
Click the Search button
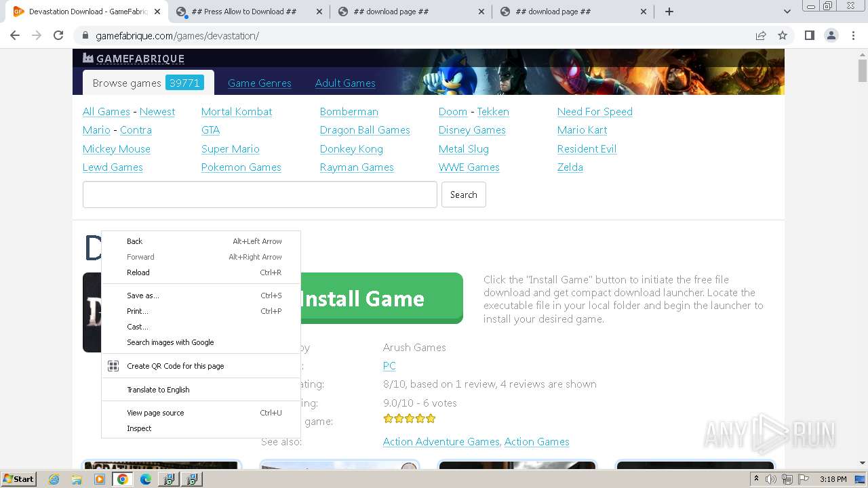click(x=464, y=195)
